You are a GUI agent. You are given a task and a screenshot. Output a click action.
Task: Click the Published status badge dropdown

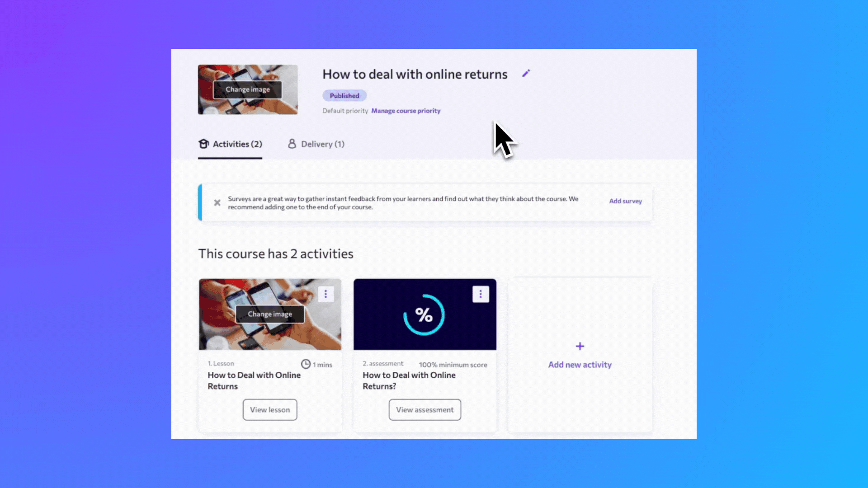(x=344, y=95)
